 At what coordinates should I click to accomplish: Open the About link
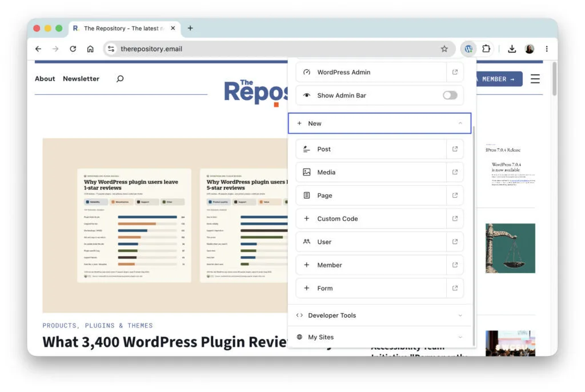pos(45,79)
